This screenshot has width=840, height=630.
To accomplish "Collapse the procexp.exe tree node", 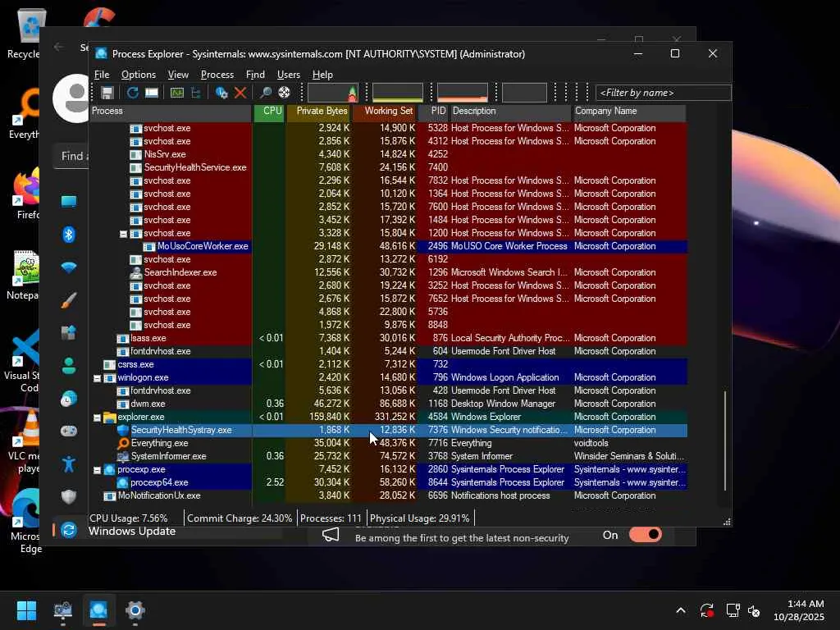I will pos(97,470).
